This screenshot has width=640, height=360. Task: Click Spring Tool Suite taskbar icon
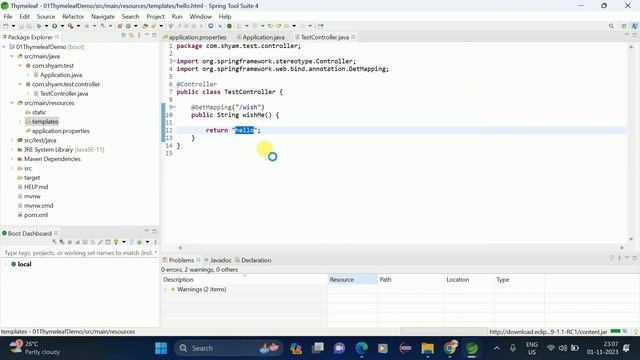tap(472, 348)
